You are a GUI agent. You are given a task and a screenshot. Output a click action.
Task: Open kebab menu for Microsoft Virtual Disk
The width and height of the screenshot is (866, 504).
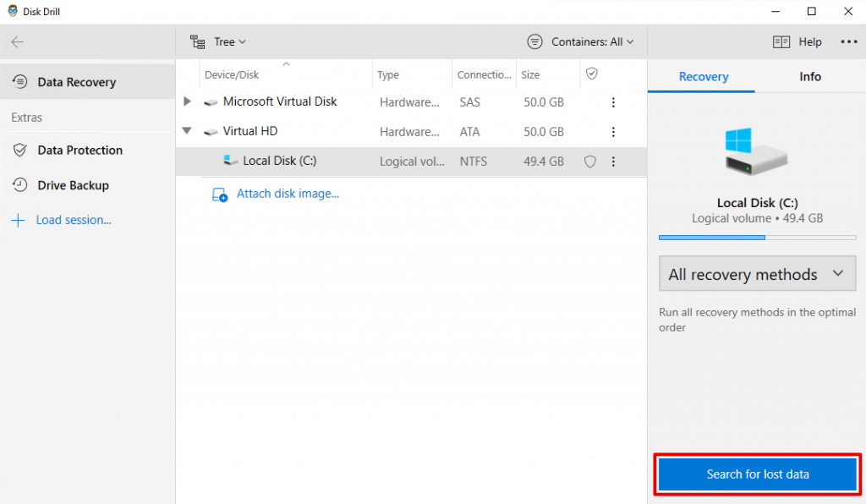click(x=613, y=102)
